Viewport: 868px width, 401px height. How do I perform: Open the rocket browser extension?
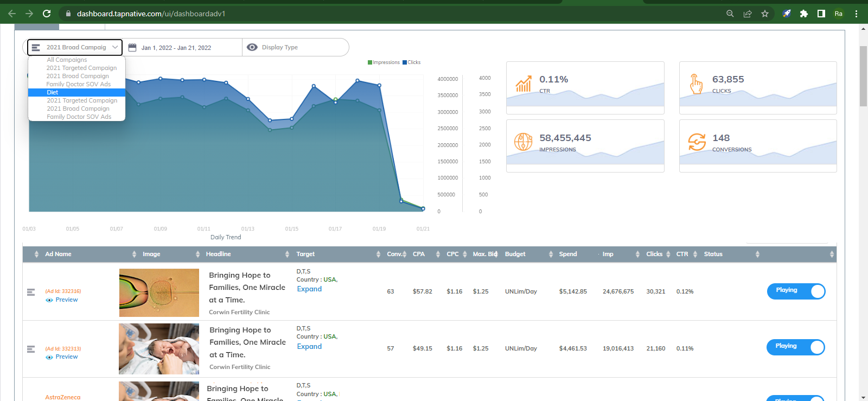point(787,14)
